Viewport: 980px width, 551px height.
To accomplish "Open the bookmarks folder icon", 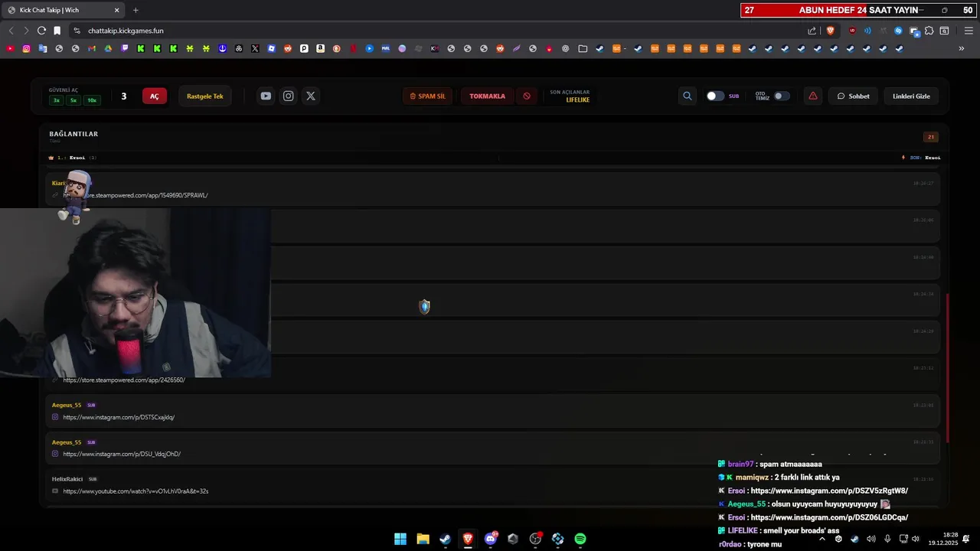I will (583, 48).
